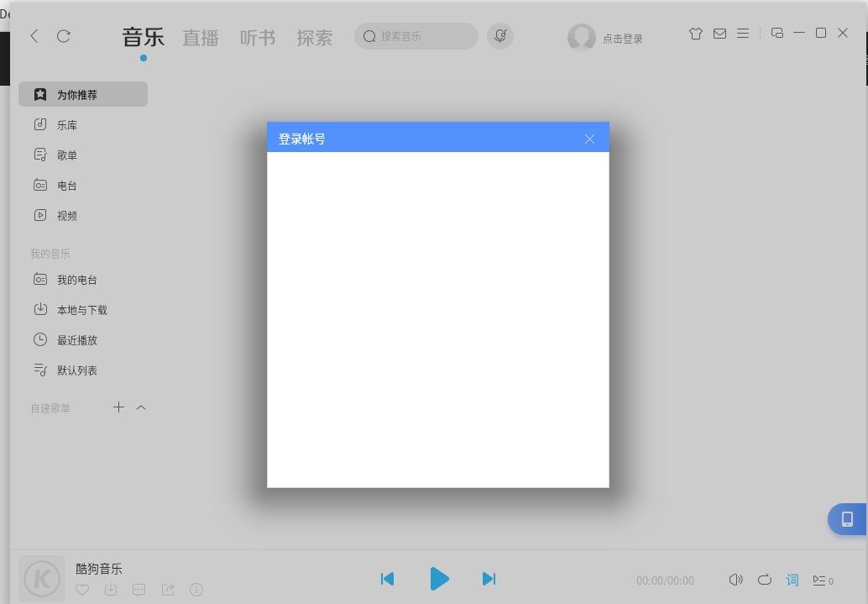868x604 pixels.
Task: Click 点击登录 to log in
Action: [x=622, y=39]
